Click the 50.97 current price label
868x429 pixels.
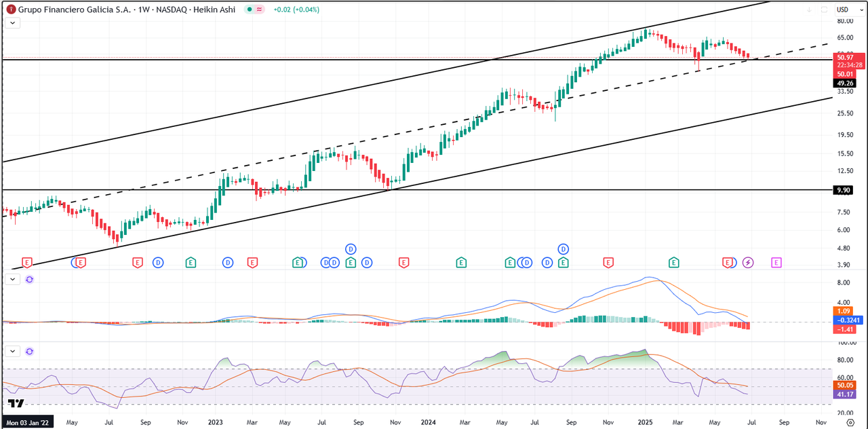pyautogui.click(x=850, y=58)
